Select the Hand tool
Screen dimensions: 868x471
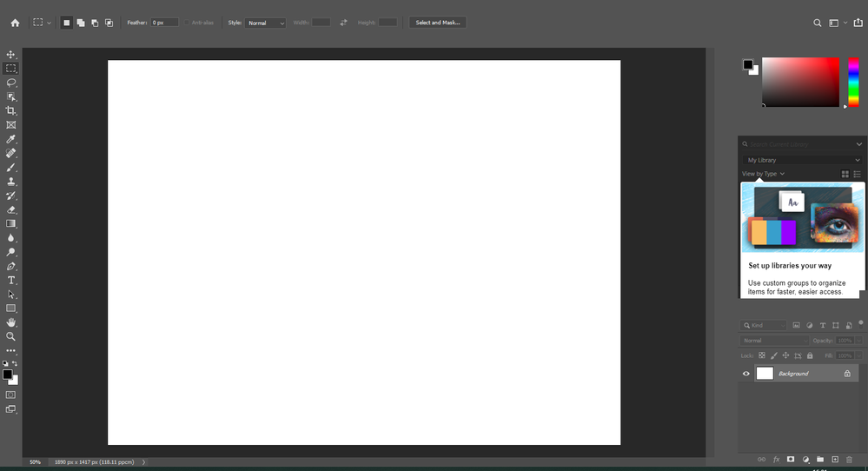pos(10,322)
